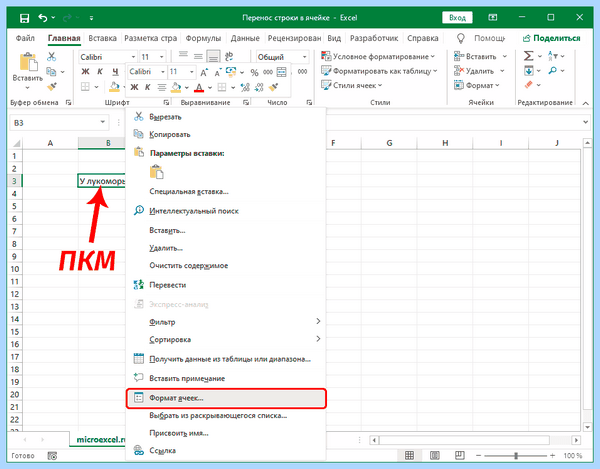This screenshot has height=469, width=600.
Task: Click the Помощь lightbulb icon
Action: point(461,38)
